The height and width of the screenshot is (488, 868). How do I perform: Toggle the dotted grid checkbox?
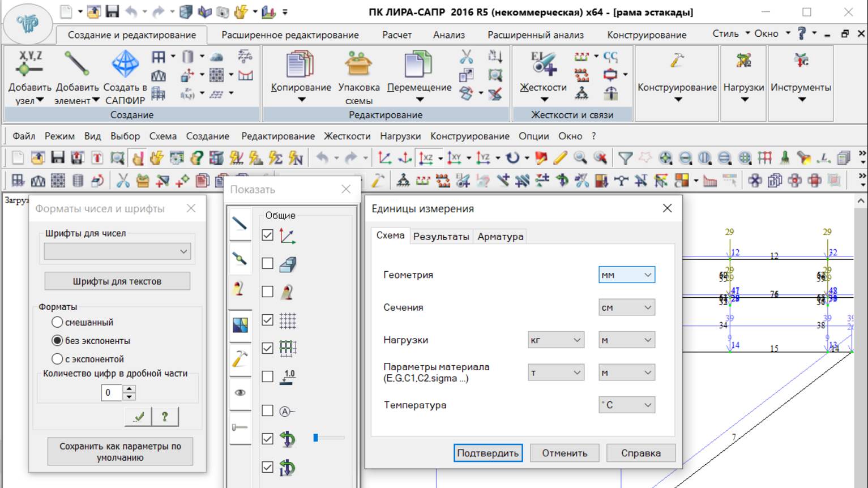(268, 320)
